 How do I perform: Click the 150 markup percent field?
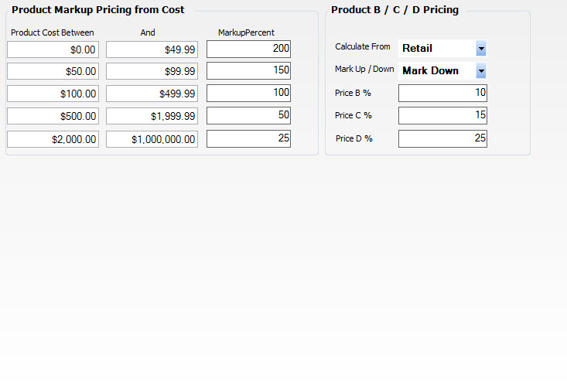tap(248, 71)
